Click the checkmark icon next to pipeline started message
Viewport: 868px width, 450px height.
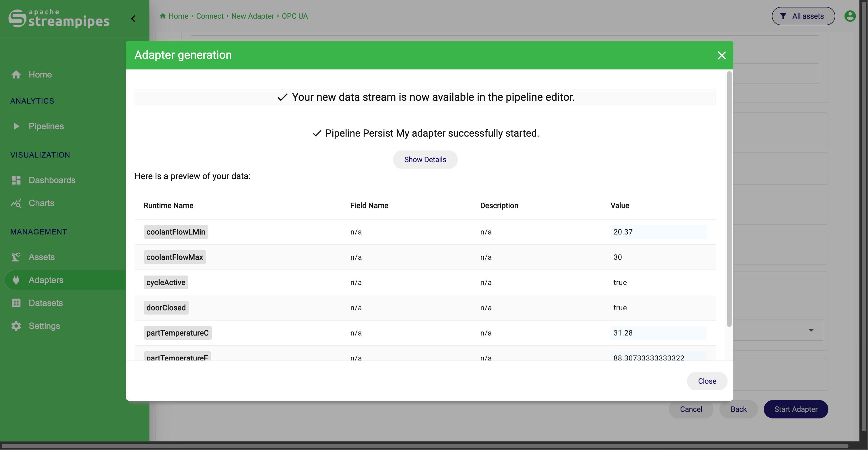tap(317, 133)
